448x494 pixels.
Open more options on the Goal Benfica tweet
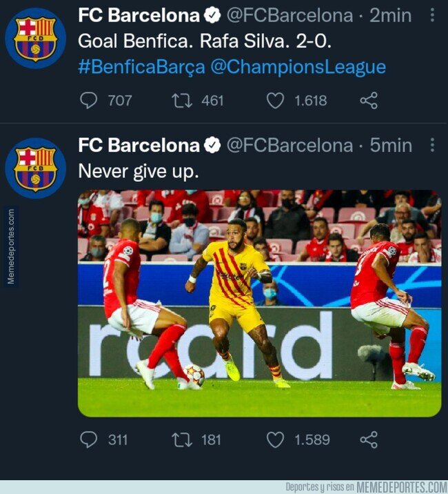432,14
